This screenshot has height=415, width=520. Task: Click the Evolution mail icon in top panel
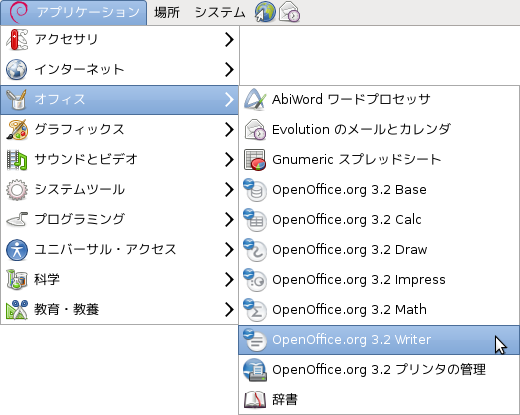(x=289, y=12)
